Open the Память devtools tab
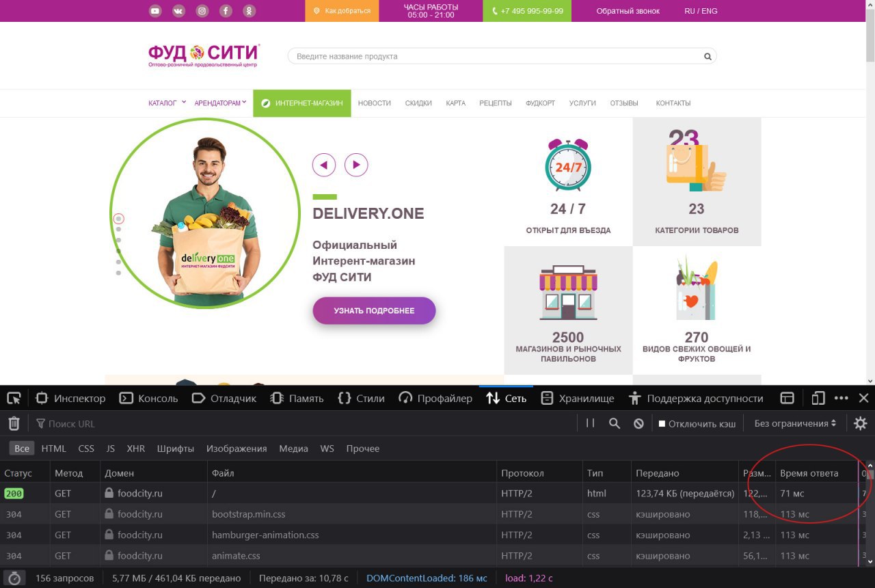The width and height of the screenshot is (875, 588). click(297, 398)
